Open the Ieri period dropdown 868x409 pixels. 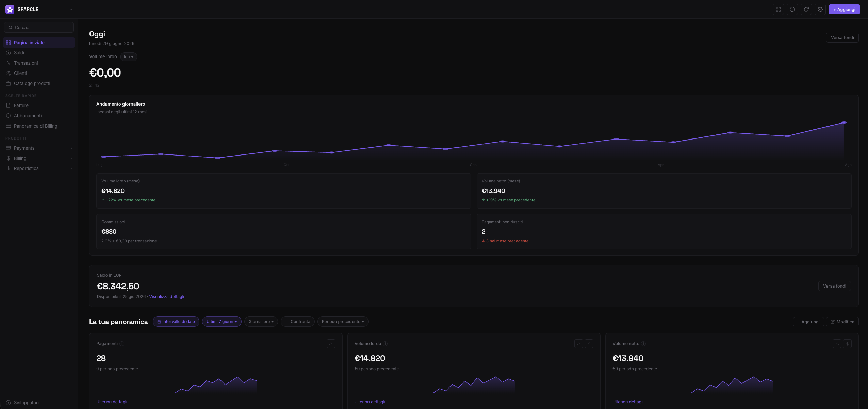129,57
